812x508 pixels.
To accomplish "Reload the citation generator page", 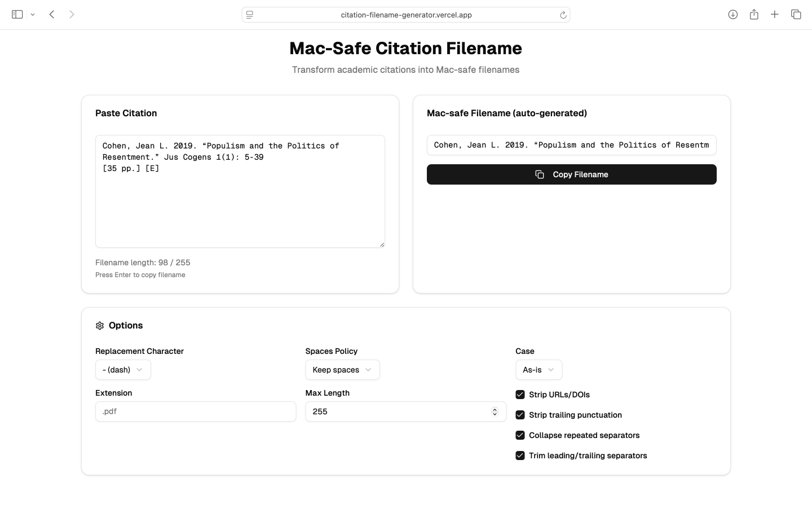I will click(563, 15).
